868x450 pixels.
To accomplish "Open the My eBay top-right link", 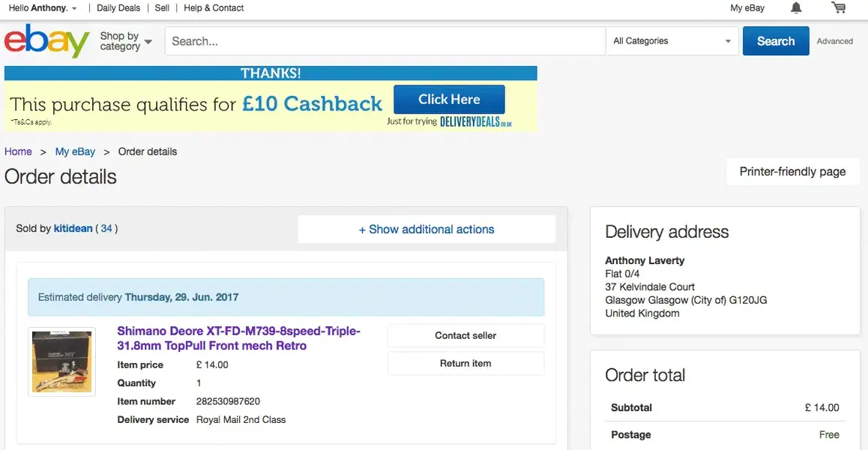I will [x=747, y=8].
